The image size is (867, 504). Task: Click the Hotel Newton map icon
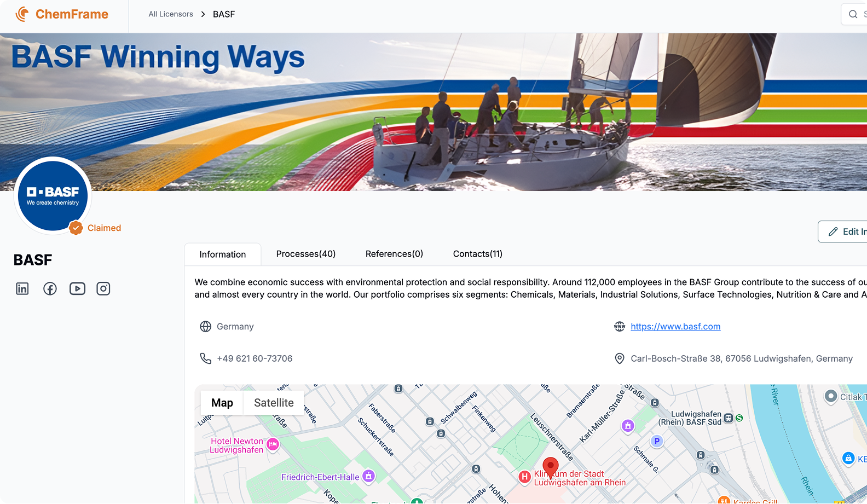click(x=273, y=444)
